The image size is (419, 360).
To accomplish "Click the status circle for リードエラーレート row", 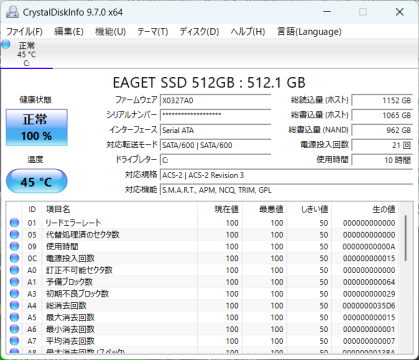I will click(x=14, y=223).
